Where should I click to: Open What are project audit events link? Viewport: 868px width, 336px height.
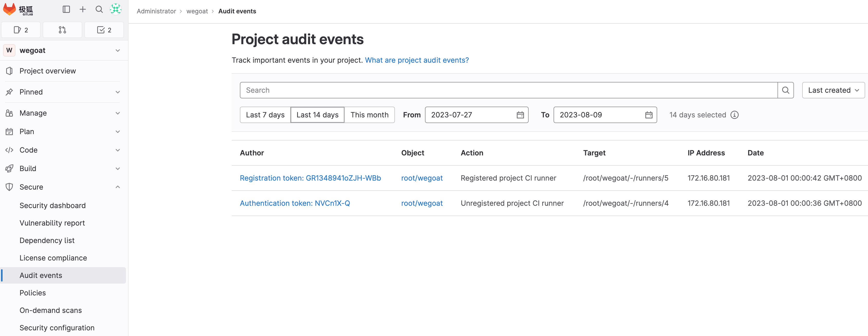pos(417,60)
